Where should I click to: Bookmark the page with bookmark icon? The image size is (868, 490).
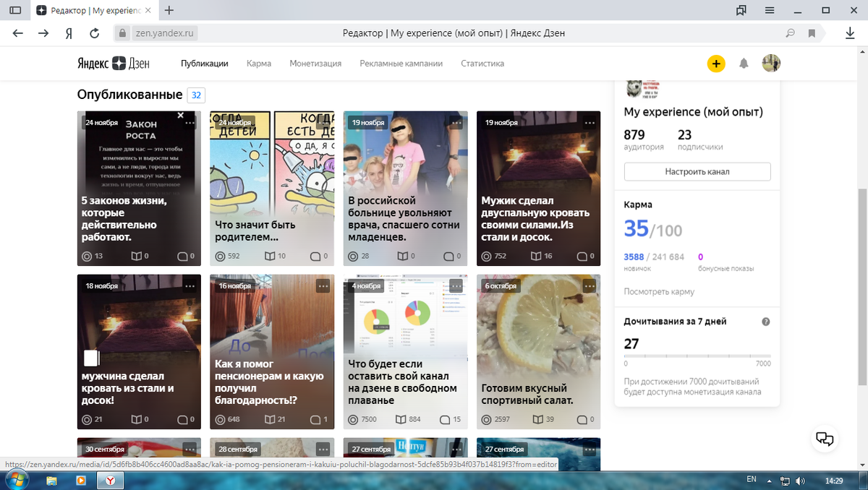812,33
